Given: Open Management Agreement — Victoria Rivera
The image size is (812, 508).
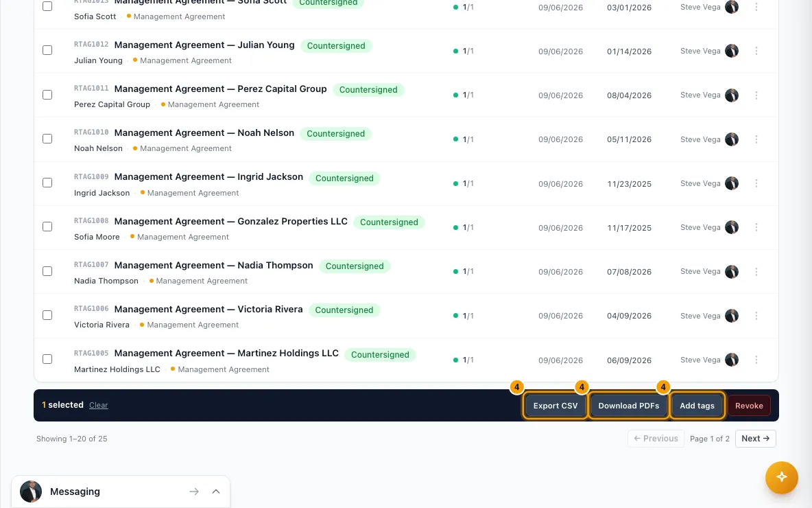Looking at the screenshot, I should click(x=208, y=310).
